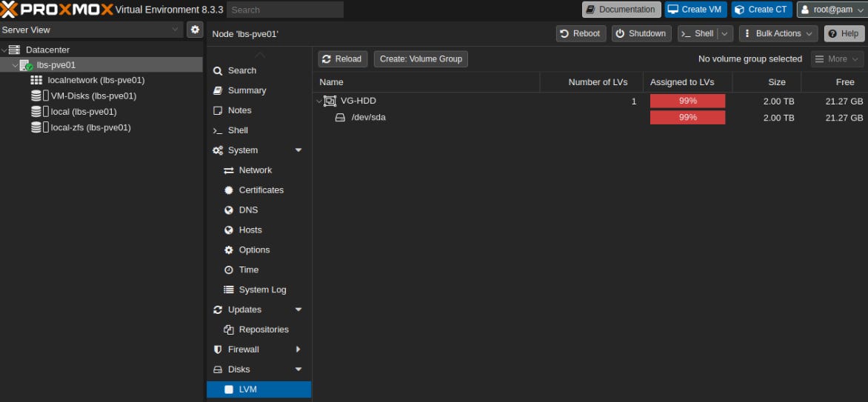Open the Server View dropdown
Screen dimensions: 868x402
tap(175, 30)
